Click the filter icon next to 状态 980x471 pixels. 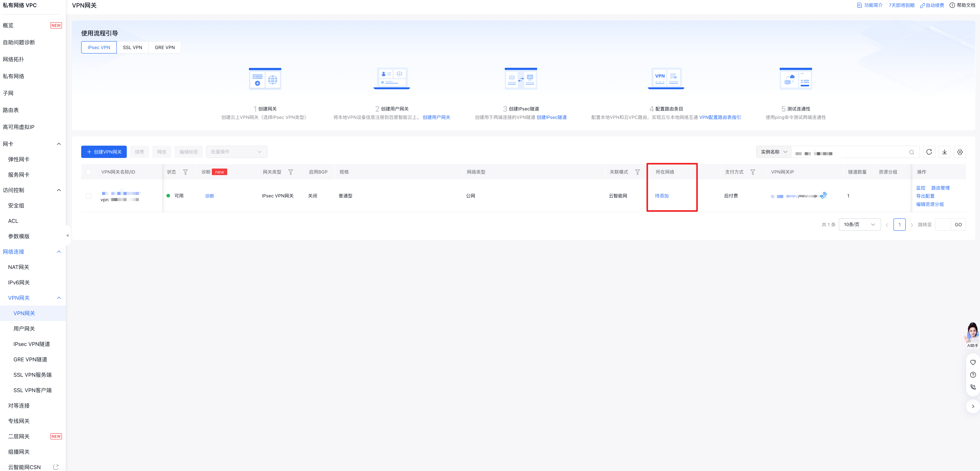[x=185, y=172]
